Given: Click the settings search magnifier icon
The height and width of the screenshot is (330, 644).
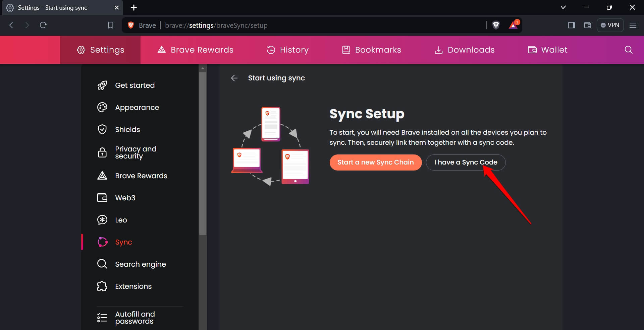Looking at the screenshot, I should click(x=629, y=50).
